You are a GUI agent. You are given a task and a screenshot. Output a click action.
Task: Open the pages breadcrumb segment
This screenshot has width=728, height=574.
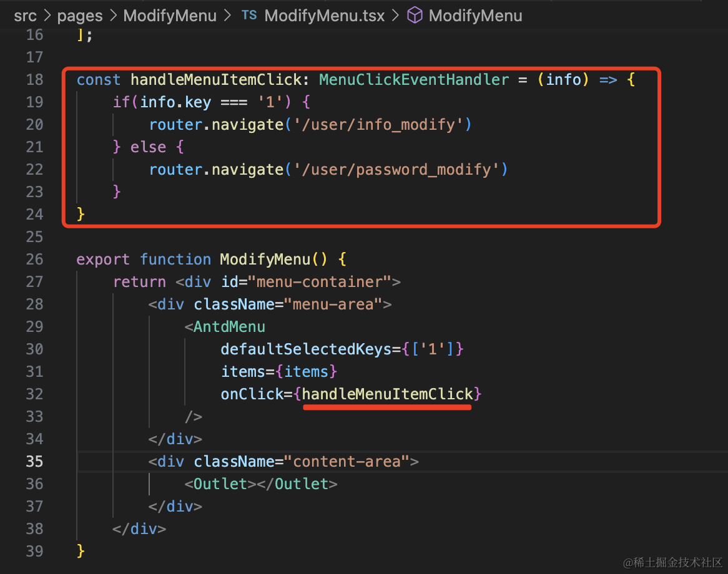point(80,15)
